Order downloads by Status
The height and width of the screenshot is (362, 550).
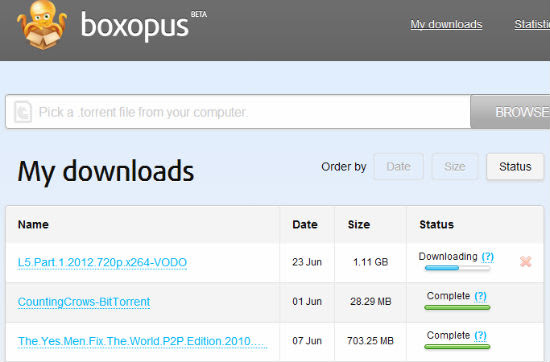pyautogui.click(x=515, y=167)
